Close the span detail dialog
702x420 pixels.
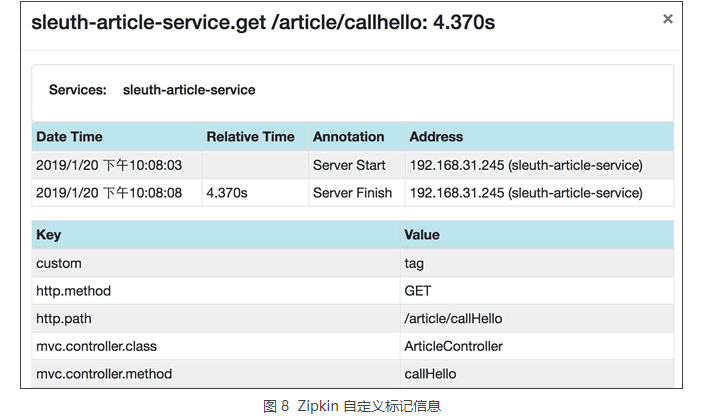pyautogui.click(x=668, y=19)
